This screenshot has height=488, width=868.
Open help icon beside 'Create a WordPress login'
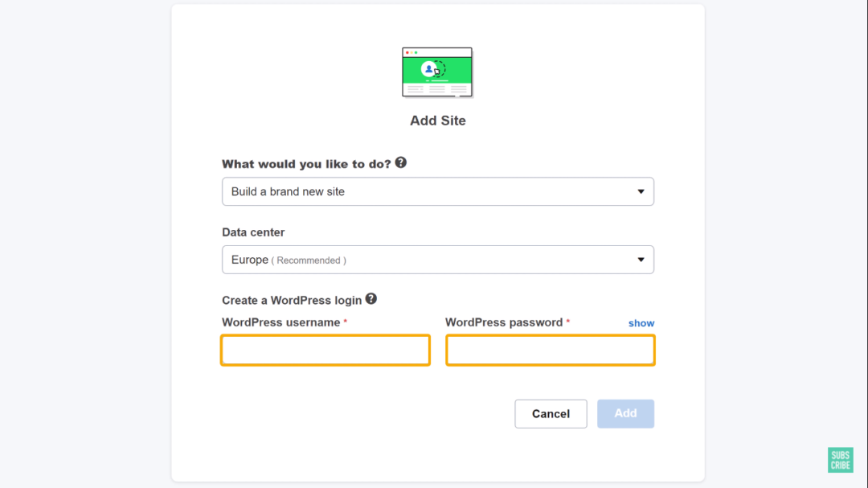[371, 299]
